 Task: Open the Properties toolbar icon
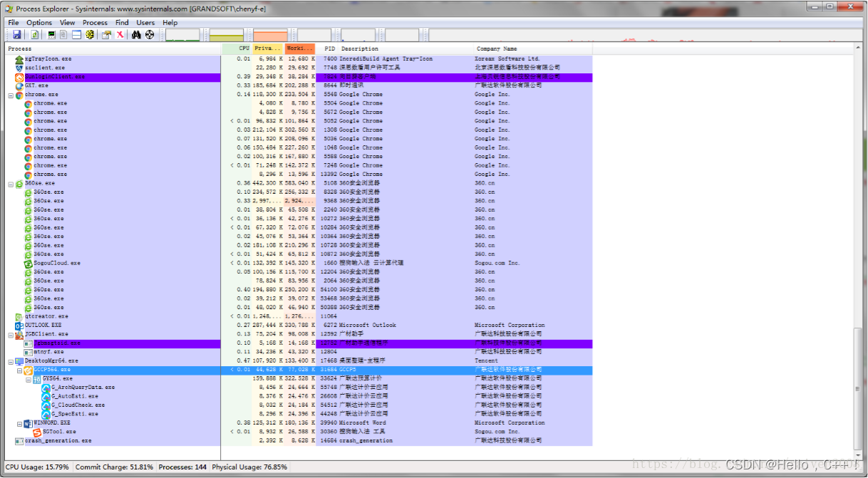click(x=107, y=34)
